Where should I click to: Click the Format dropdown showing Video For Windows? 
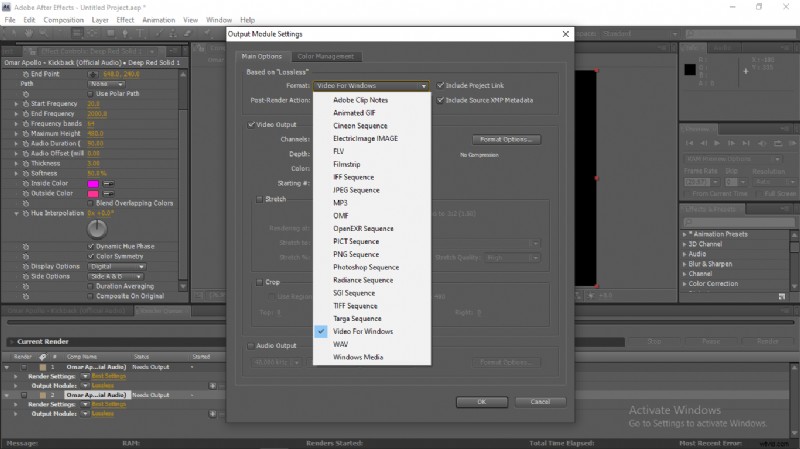pyautogui.click(x=371, y=86)
